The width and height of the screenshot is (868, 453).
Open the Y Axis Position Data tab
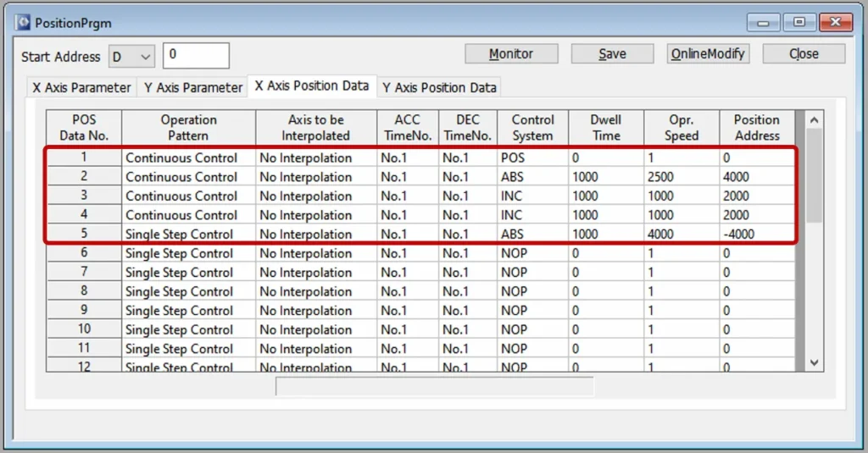(440, 87)
